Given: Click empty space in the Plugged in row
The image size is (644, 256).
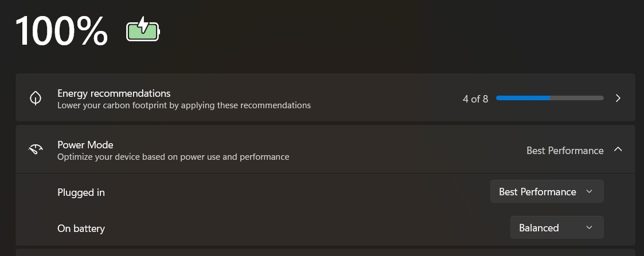Looking at the screenshot, I should (287, 192).
